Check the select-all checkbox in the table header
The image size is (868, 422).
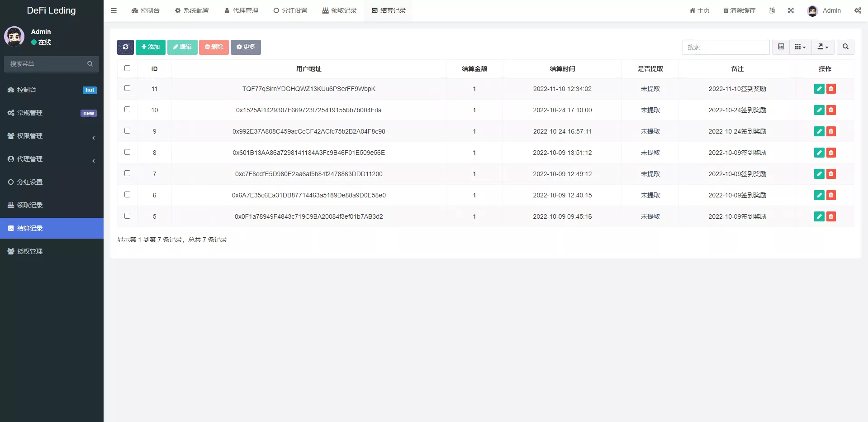point(127,68)
